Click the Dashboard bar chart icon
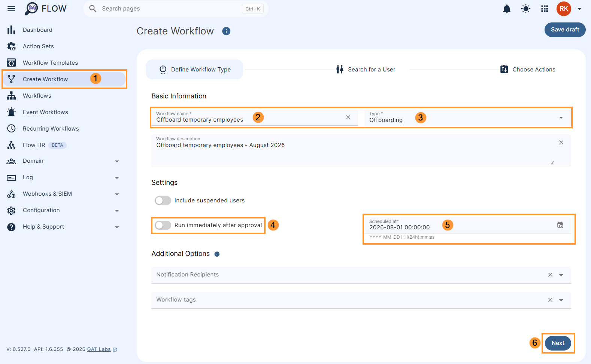Image resolution: width=591 pixels, height=364 pixels. [x=11, y=30]
